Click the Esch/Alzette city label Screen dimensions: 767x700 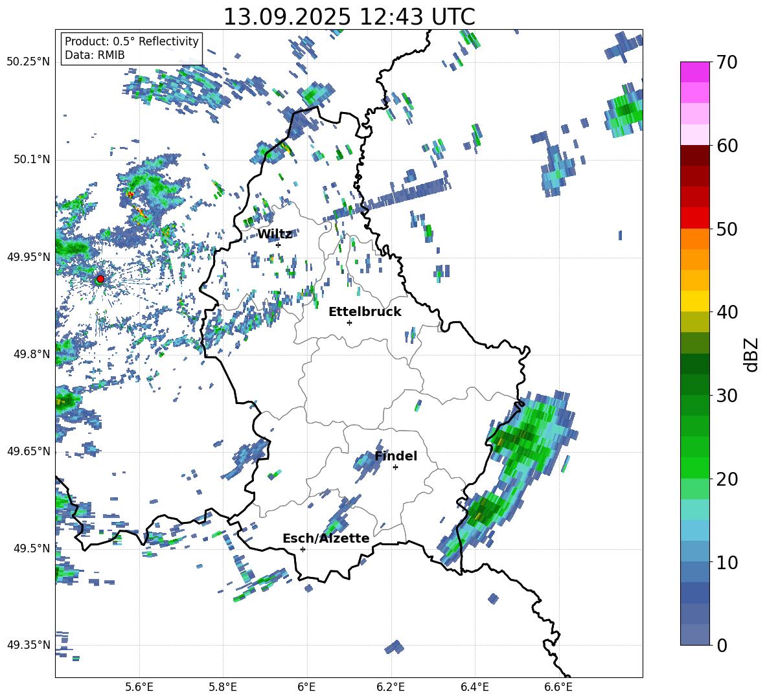[x=326, y=539]
